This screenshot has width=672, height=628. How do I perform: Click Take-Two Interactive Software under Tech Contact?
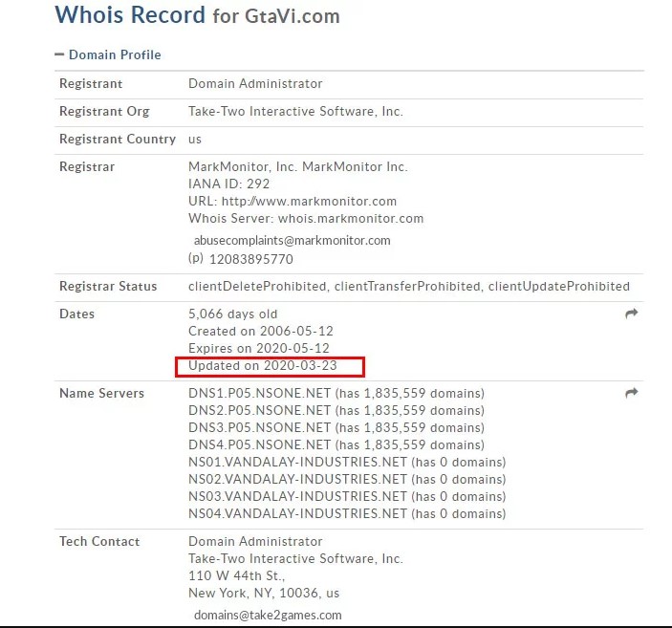[295, 558]
